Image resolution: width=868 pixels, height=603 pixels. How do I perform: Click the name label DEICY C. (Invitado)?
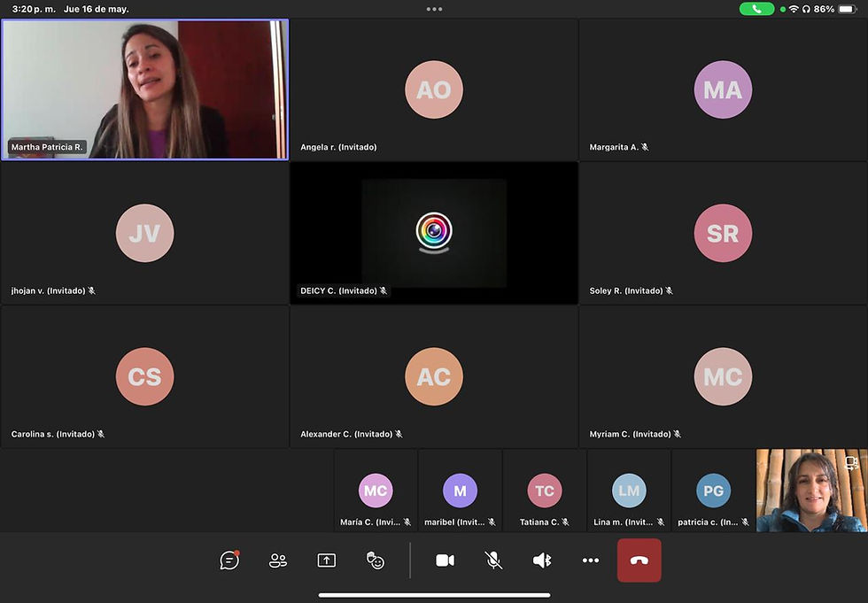(x=338, y=290)
